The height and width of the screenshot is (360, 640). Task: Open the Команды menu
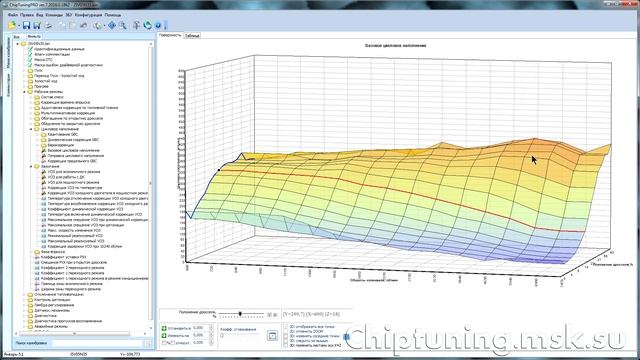tap(54, 15)
